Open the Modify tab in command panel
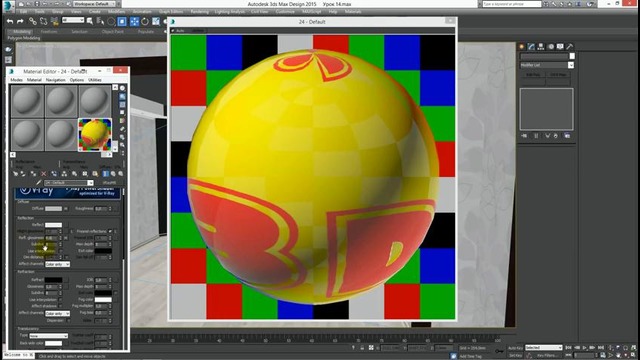This screenshot has height=360, width=640. click(531, 47)
